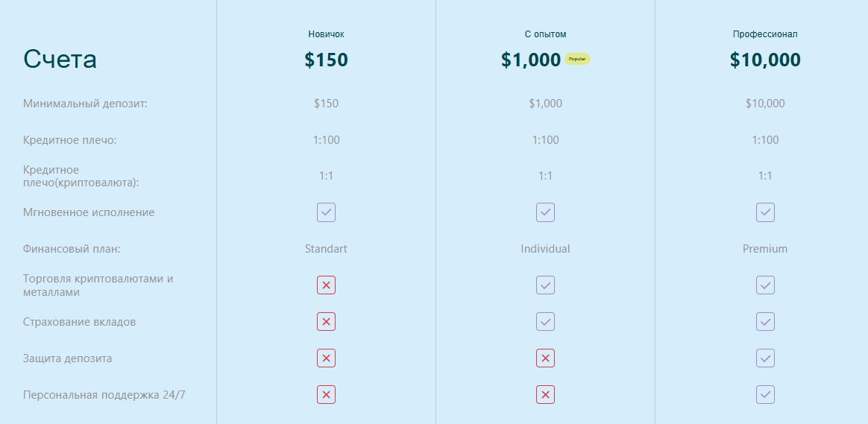Click the Персональная поддержка 24/7 checkmark under Профессионал
Screen dimensions: 868x424
[765, 395]
